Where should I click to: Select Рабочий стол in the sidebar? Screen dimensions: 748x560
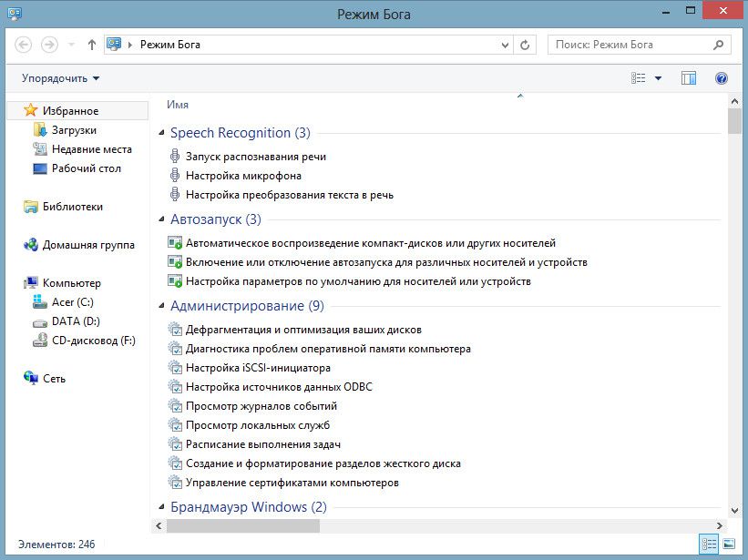(x=86, y=168)
